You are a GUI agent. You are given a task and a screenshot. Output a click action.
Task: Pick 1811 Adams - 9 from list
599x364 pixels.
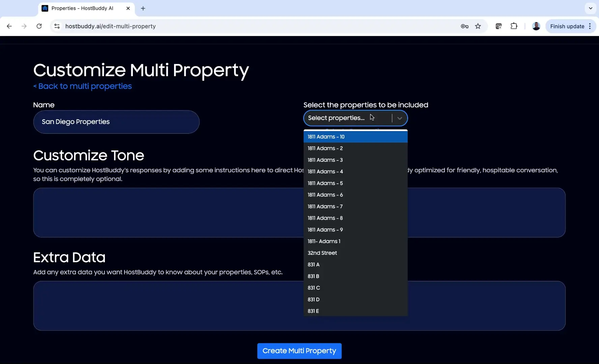(x=355, y=230)
